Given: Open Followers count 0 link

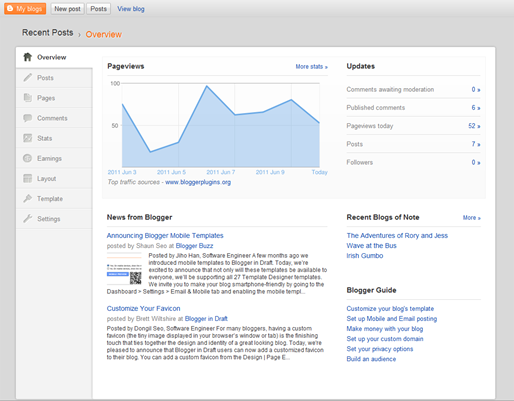Looking at the screenshot, I should pyautogui.click(x=475, y=162).
